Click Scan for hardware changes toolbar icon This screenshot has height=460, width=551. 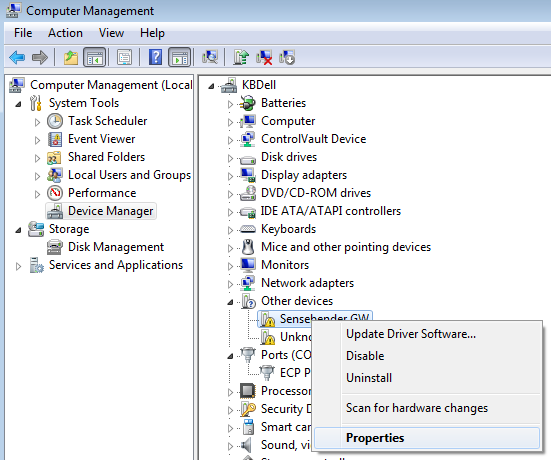pyautogui.click(x=210, y=57)
